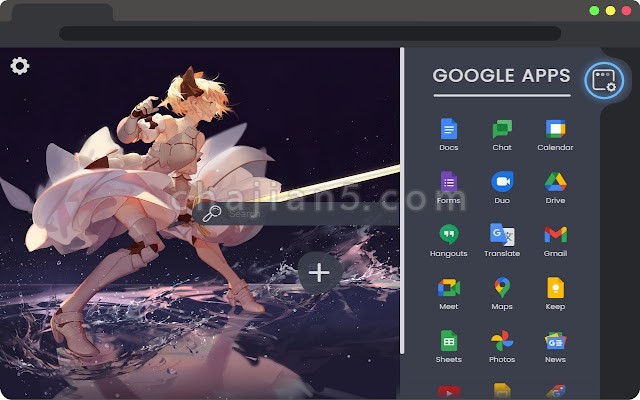Click the browser address bar
The height and width of the screenshot is (400, 640).
tap(310, 33)
